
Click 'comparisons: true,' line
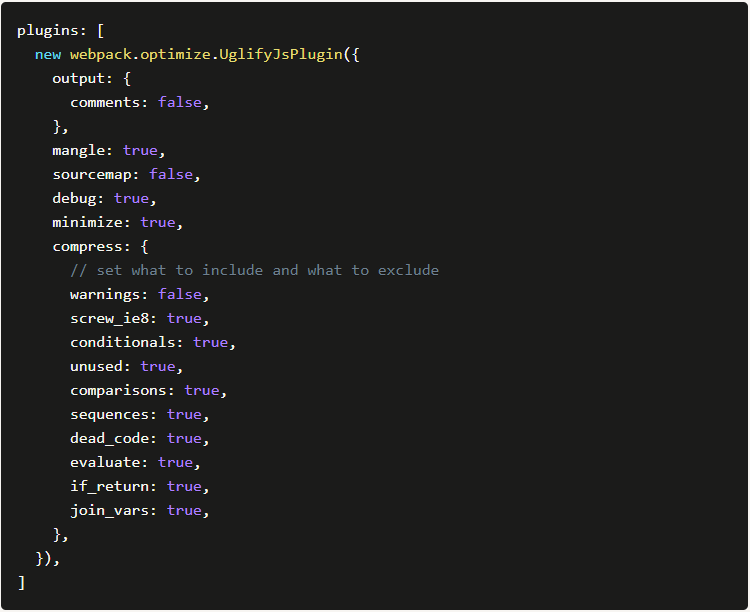pyautogui.click(x=148, y=390)
